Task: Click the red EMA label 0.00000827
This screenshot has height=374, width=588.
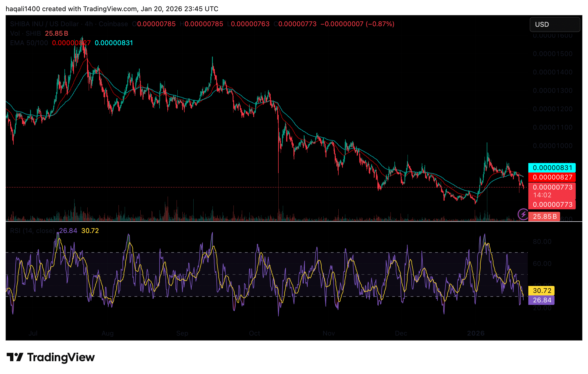Action: point(552,177)
